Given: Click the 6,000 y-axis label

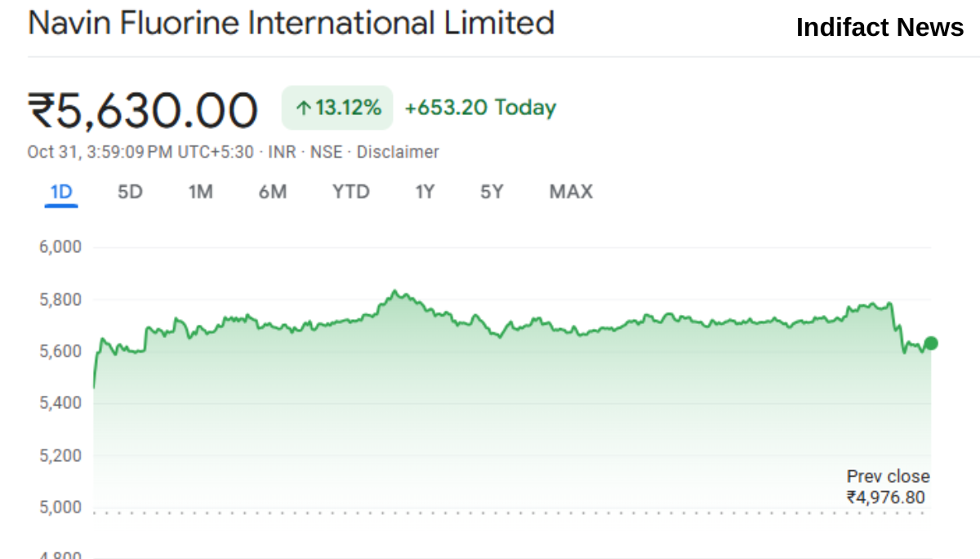Looking at the screenshot, I should pyautogui.click(x=60, y=247).
